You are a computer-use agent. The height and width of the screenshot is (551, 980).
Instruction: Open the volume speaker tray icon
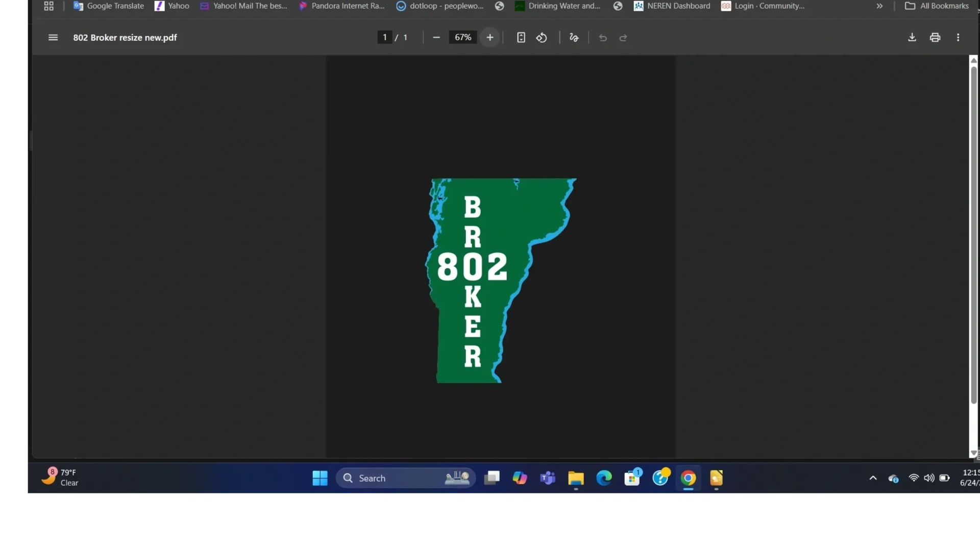click(929, 478)
